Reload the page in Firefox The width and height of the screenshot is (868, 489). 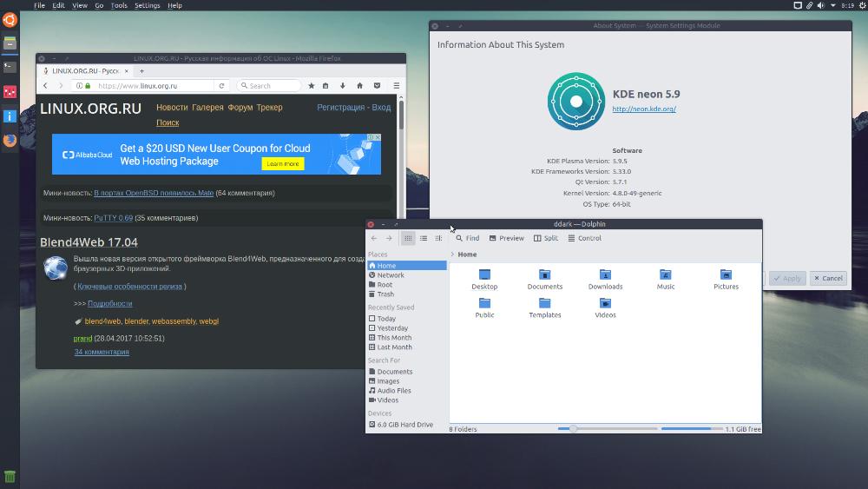[221, 86]
